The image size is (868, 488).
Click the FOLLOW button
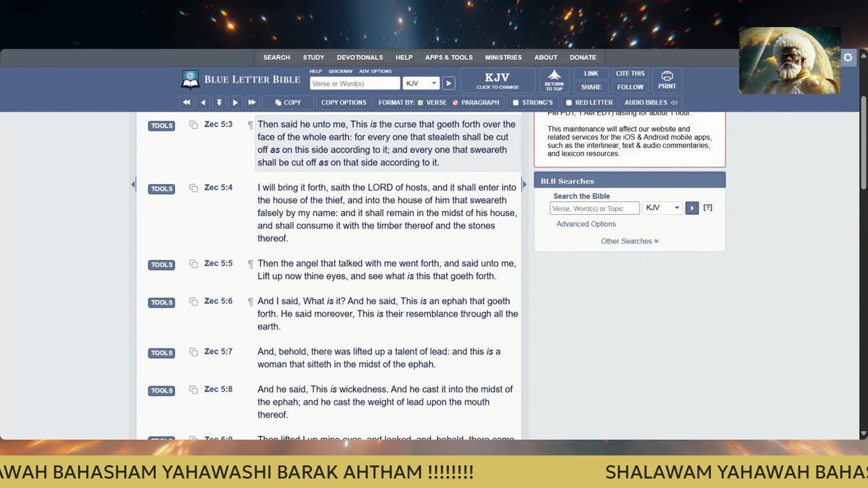[630, 87]
